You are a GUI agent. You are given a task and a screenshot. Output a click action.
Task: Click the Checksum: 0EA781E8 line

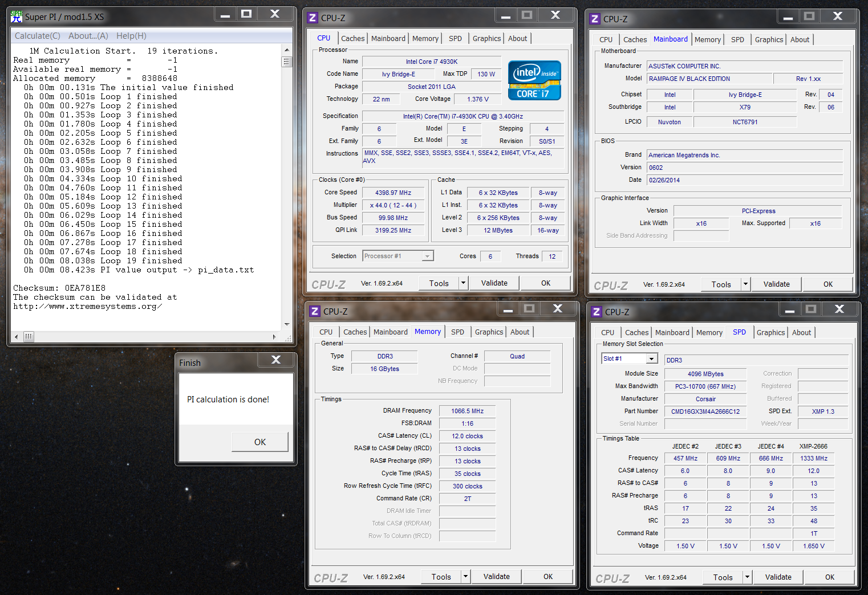tap(59, 288)
